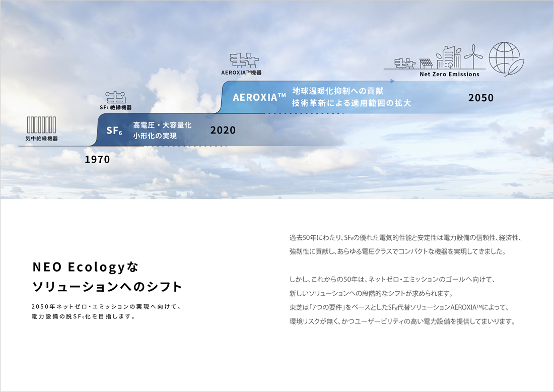The height and width of the screenshot is (392, 554).
Task: Click the heading NEO Ecologyな
Action: click(x=85, y=267)
